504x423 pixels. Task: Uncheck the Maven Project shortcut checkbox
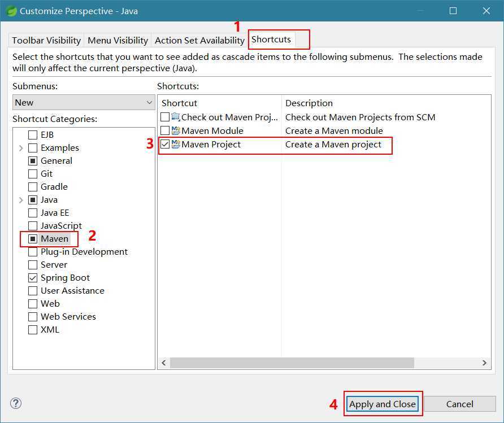(x=165, y=144)
